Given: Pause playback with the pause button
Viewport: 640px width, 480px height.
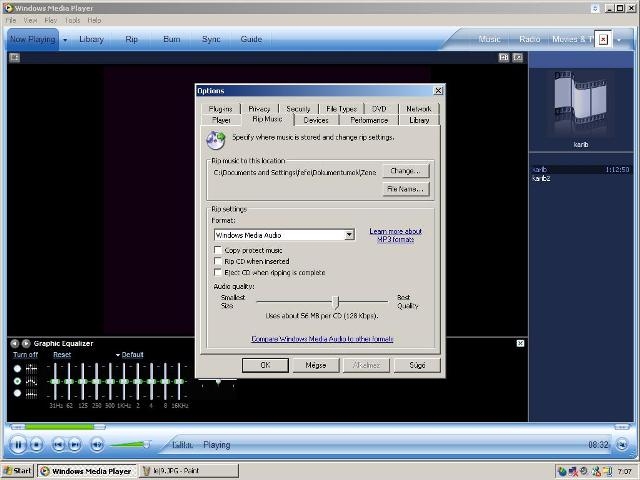Looking at the screenshot, I should pyautogui.click(x=18, y=444).
